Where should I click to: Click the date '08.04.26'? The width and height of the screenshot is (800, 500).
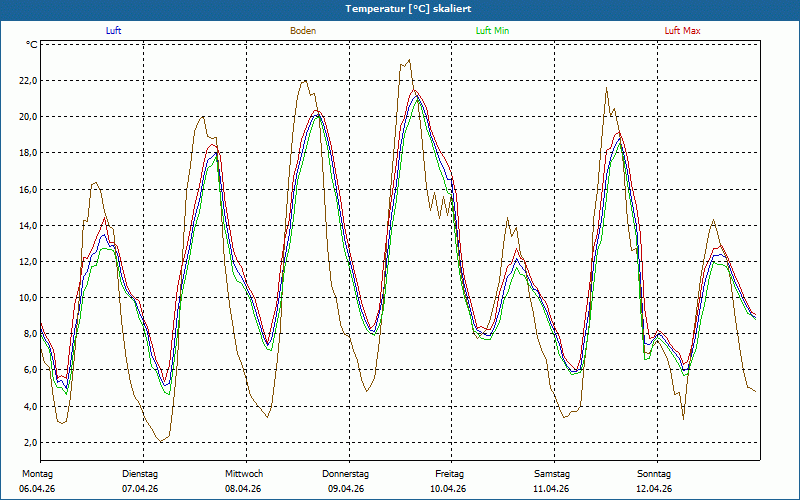click(x=243, y=489)
